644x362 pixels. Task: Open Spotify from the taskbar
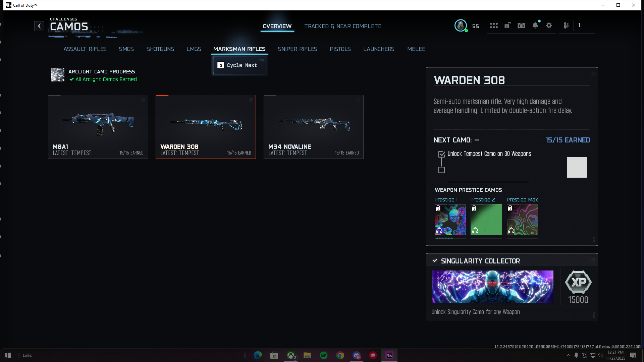[324, 355]
